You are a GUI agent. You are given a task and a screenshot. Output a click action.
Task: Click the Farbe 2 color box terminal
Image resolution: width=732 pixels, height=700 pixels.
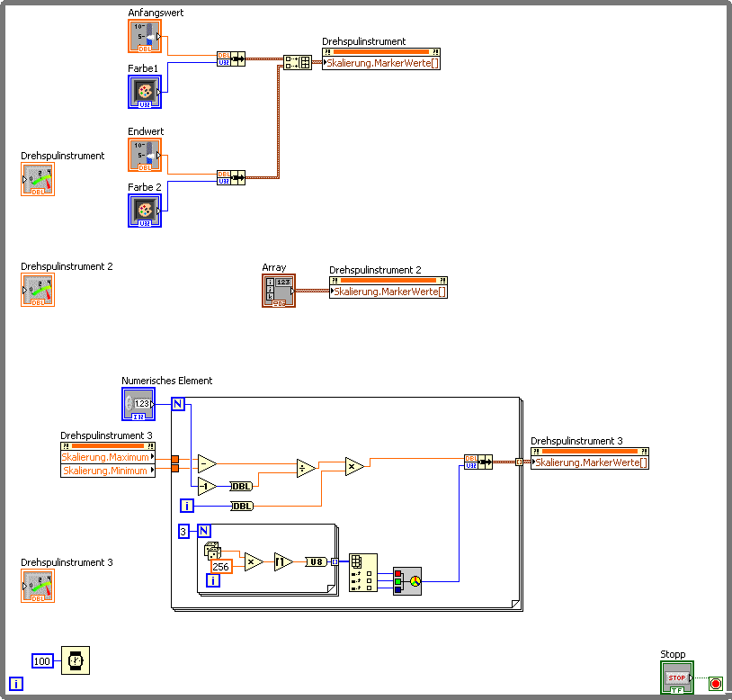[145, 211]
